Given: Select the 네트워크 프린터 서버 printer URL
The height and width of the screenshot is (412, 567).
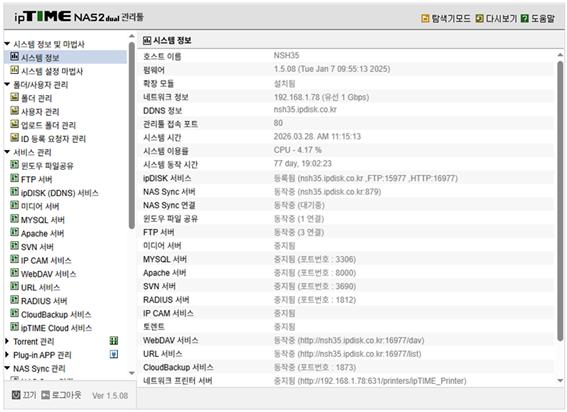Looking at the screenshot, I should 370,381.
